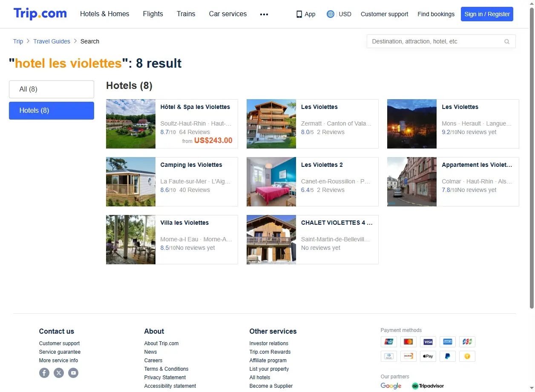535x392 pixels.
Task: Click the UnionPay payment icon
Action: pos(388,342)
